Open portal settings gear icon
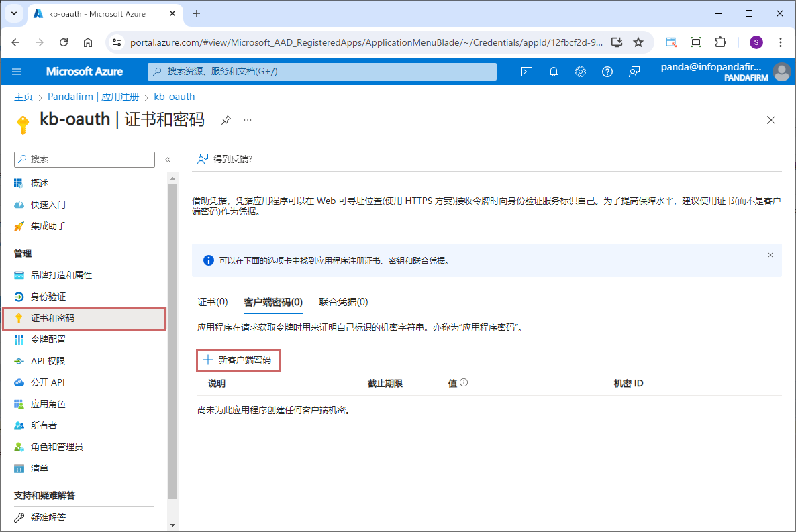Viewport: 796px width, 532px height. click(581, 72)
